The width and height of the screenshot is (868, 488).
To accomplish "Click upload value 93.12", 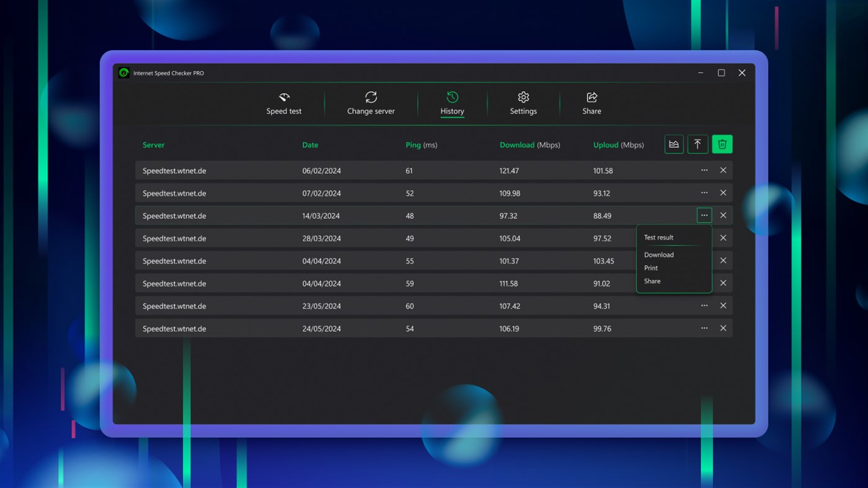I will tap(602, 193).
